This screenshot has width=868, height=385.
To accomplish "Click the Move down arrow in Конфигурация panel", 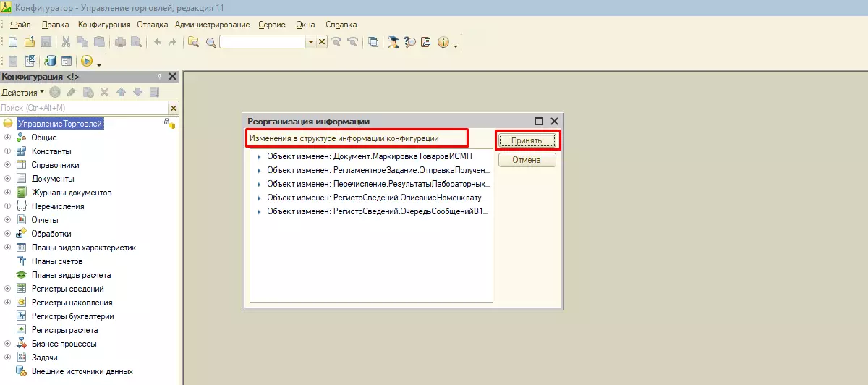I will pos(137,92).
